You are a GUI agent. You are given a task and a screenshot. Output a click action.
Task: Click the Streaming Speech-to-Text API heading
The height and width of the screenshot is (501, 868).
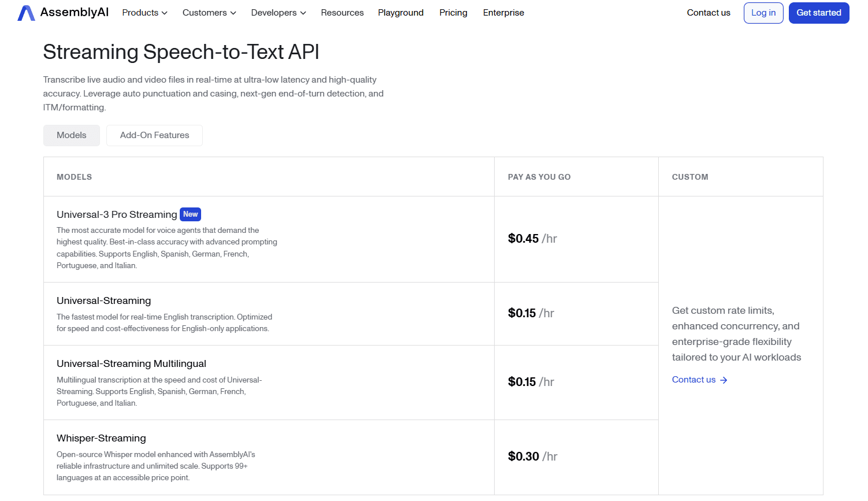(x=181, y=52)
